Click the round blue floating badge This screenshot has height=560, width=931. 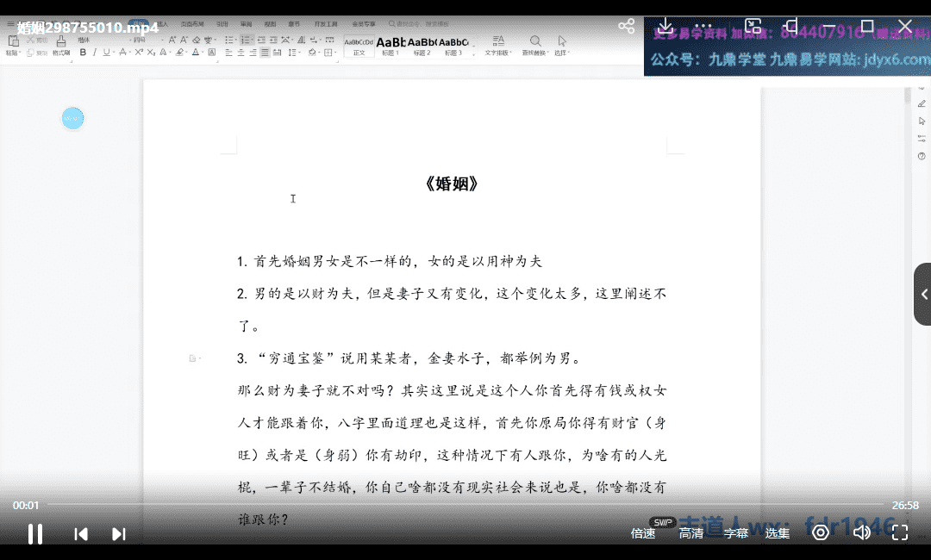[72, 118]
